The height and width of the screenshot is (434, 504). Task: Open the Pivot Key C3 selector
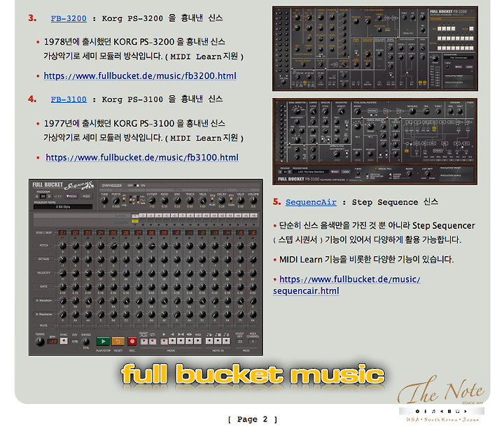(240, 342)
